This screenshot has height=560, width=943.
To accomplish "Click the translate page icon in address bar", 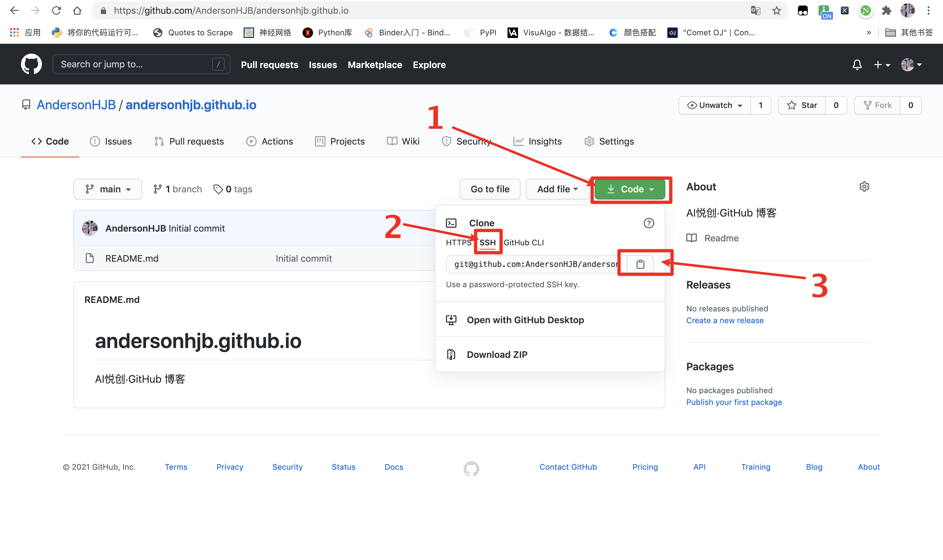I will [x=755, y=10].
